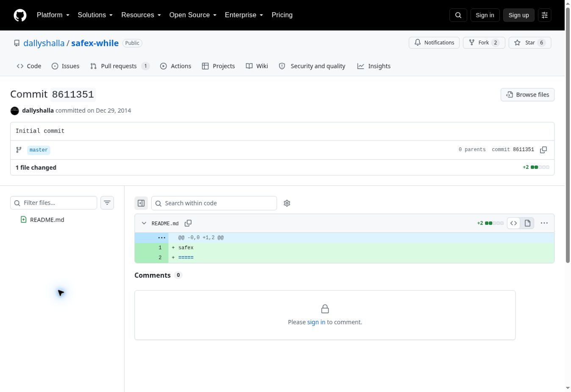Focus Search within code field
Viewport: 571px width, 392px height.
click(x=214, y=203)
